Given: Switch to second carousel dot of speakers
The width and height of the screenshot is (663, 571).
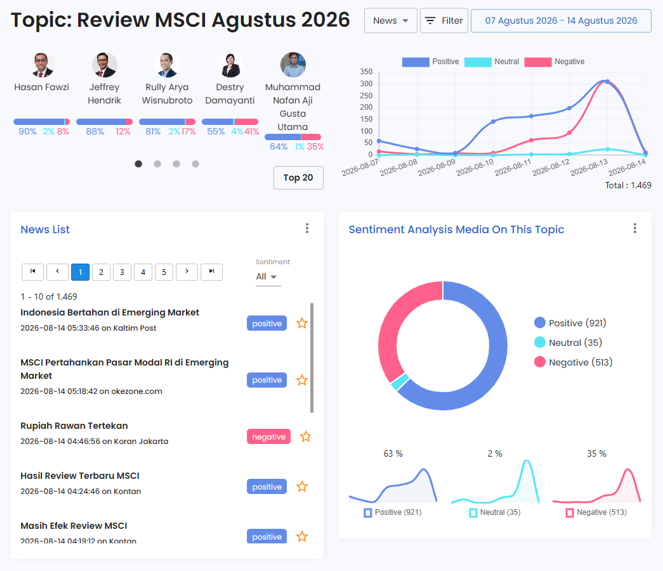Looking at the screenshot, I should [157, 164].
